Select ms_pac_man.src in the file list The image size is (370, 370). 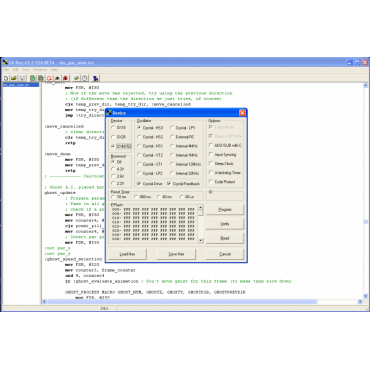[21, 85]
